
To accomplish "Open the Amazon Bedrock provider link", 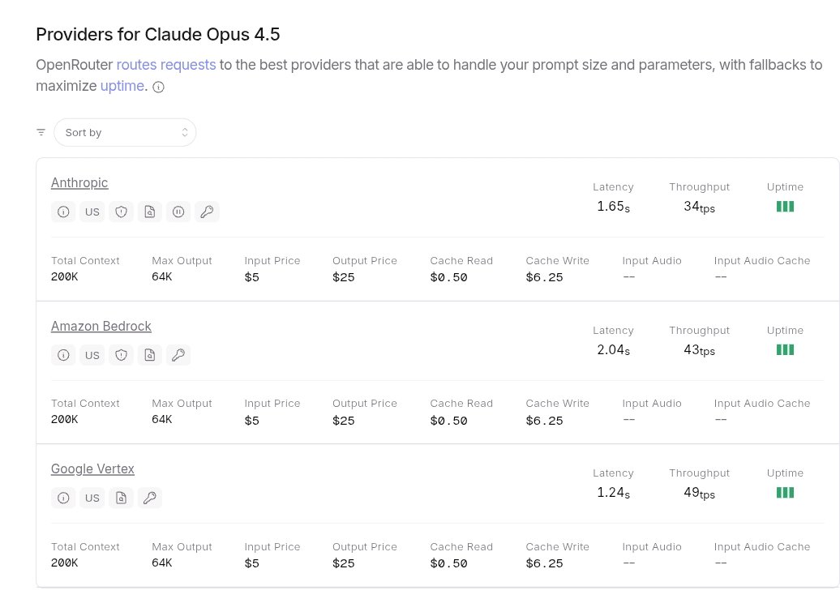I will [101, 327].
